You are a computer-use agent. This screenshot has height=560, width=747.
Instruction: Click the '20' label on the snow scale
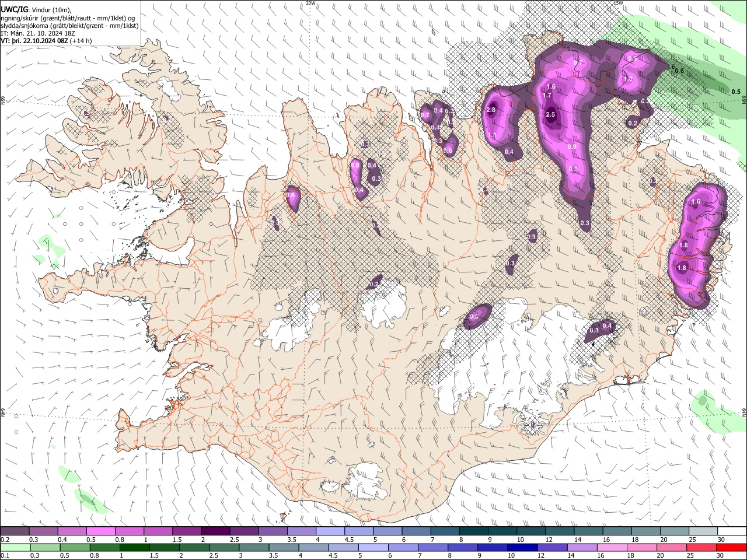pyautogui.click(x=663, y=540)
